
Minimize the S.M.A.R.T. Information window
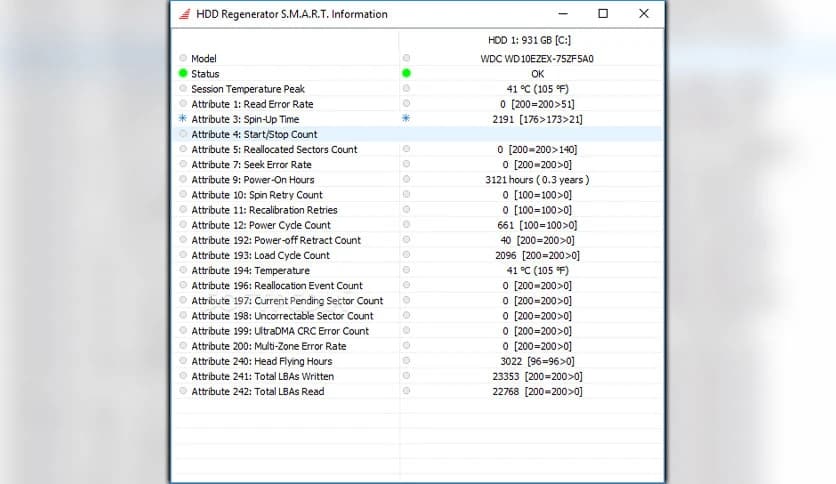point(563,14)
